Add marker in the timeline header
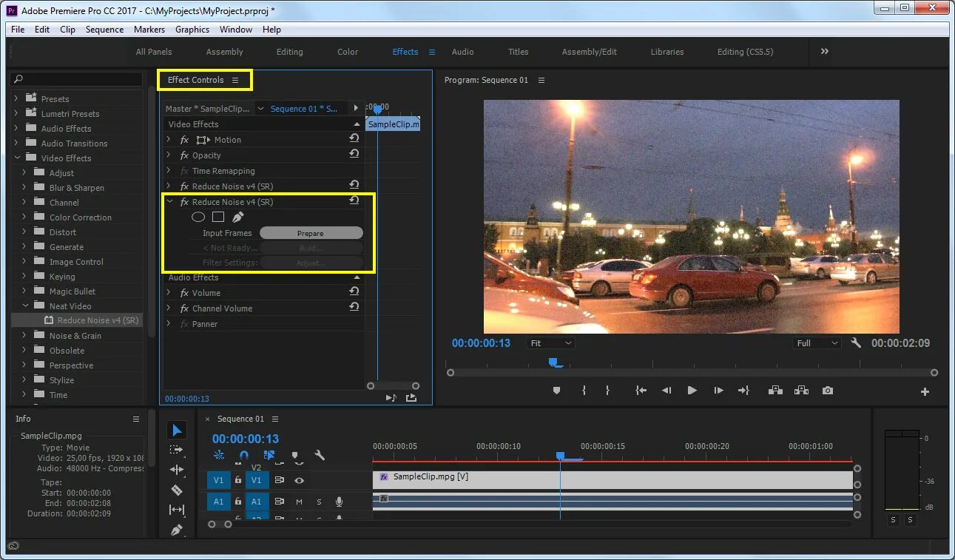The image size is (955, 560). 294,456
